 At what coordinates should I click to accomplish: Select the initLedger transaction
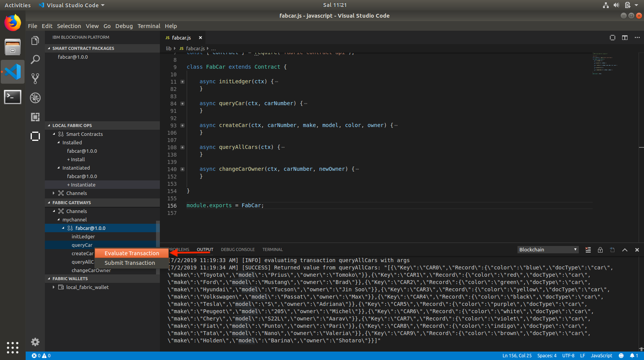(83, 237)
